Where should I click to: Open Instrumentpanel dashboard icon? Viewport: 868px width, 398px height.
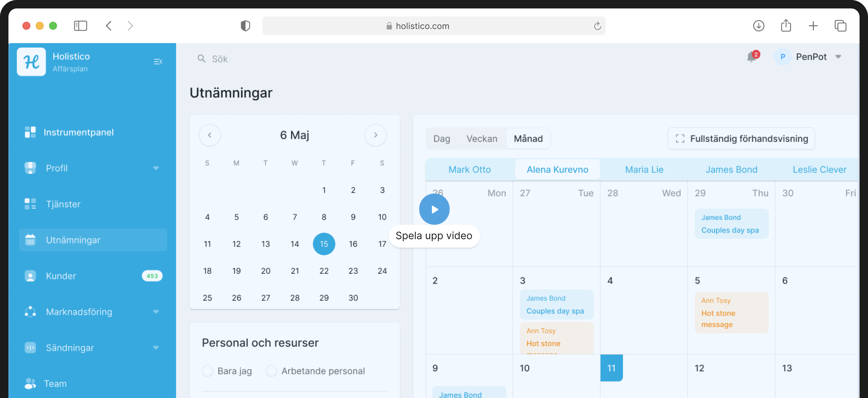(30, 132)
